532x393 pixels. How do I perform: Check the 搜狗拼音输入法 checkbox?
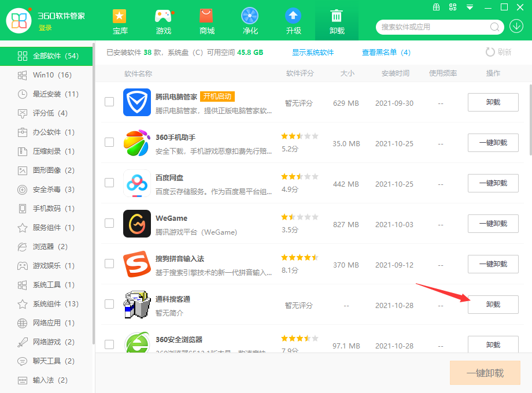coord(109,264)
